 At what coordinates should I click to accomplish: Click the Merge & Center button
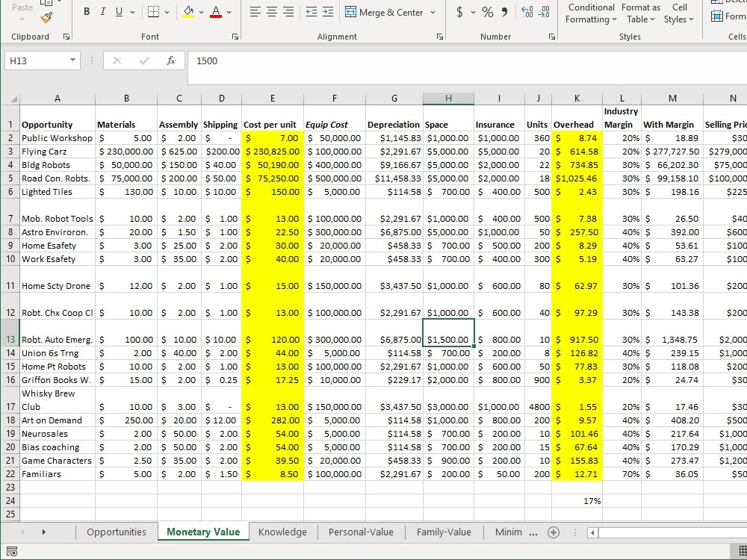(x=384, y=13)
